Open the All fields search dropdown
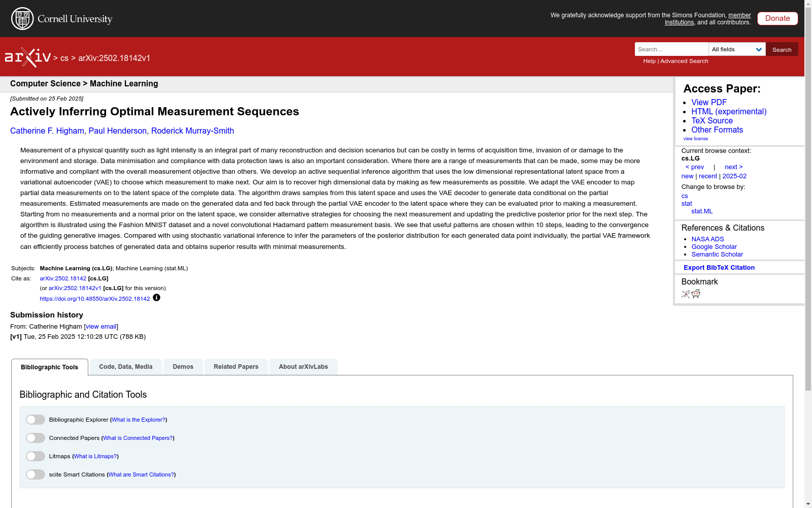812x508 pixels. tap(737, 49)
